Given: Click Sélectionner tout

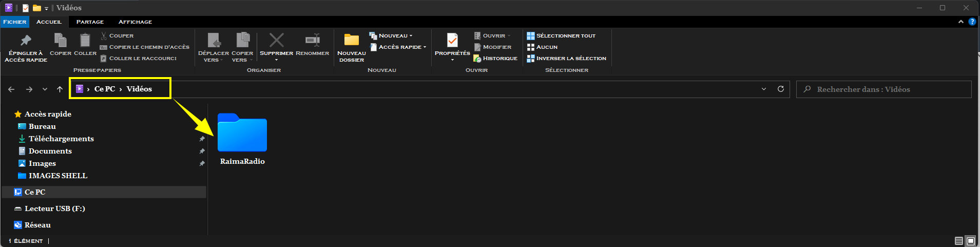Looking at the screenshot, I should pos(561,35).
